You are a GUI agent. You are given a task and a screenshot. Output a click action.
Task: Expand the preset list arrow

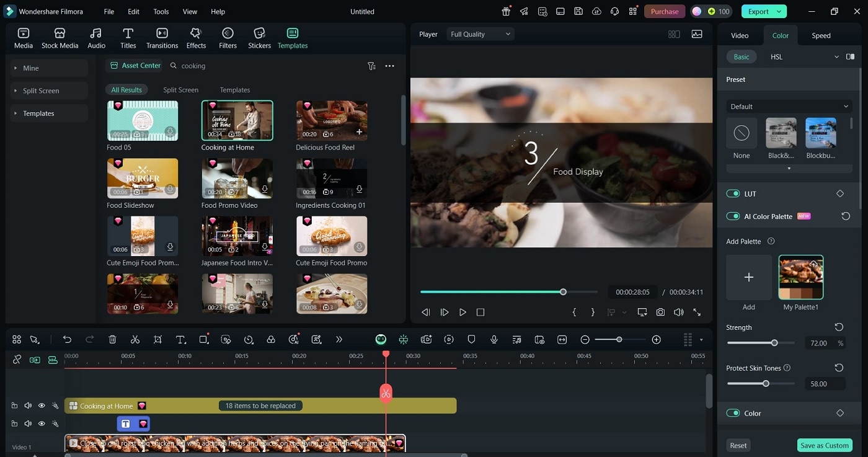[x=789, y=169]
